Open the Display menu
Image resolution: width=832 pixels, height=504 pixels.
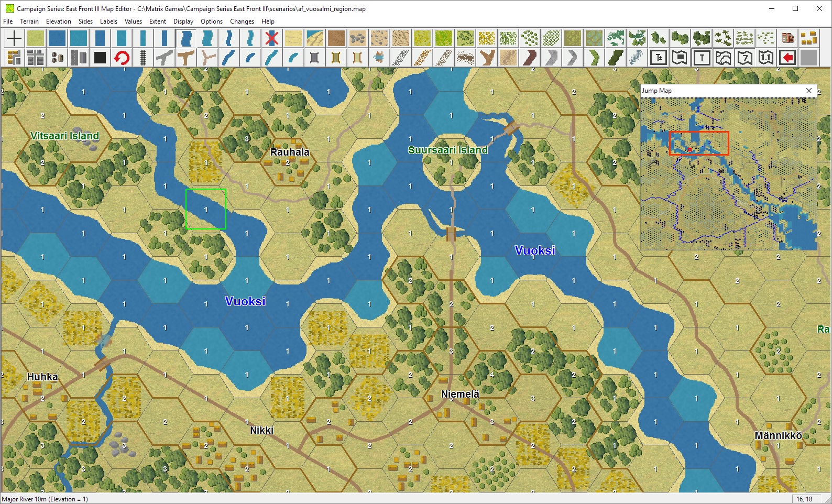coord(183,21)
